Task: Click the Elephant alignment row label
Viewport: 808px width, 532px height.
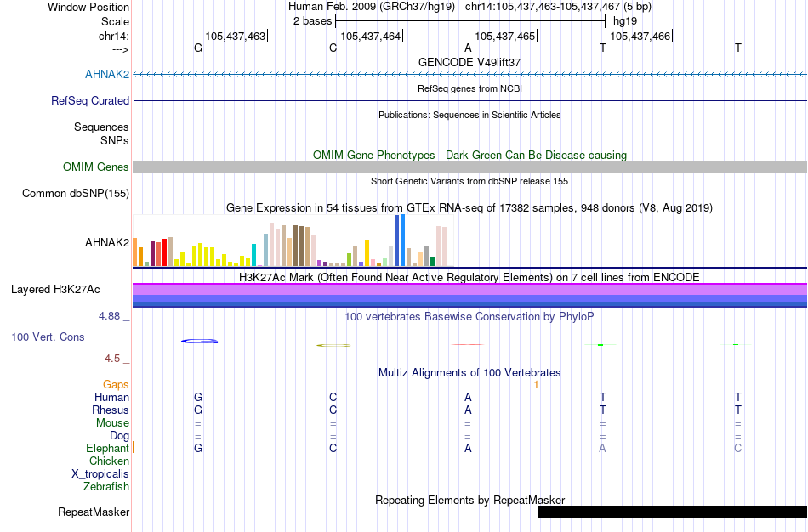Action: tap(107, 448)
